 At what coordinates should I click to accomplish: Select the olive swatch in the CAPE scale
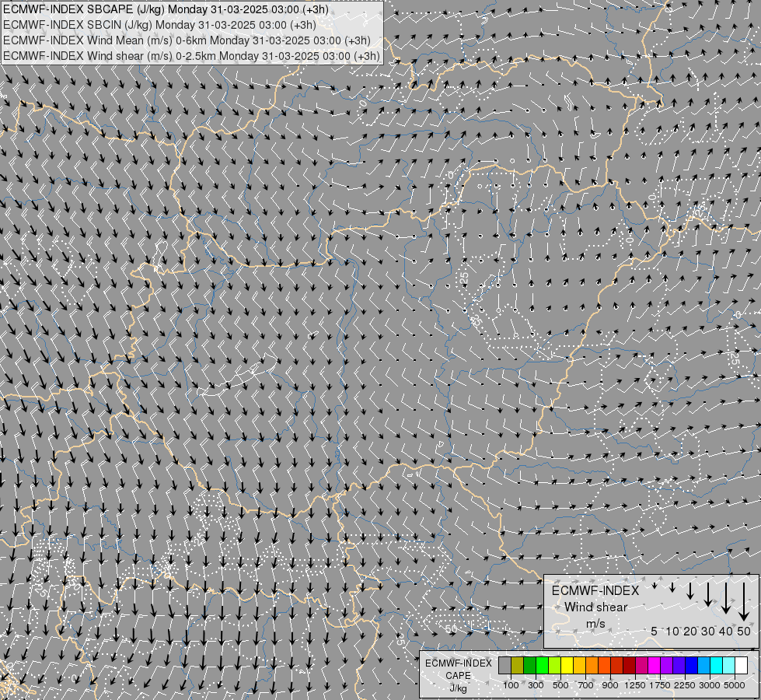click(x=518, y=666)
